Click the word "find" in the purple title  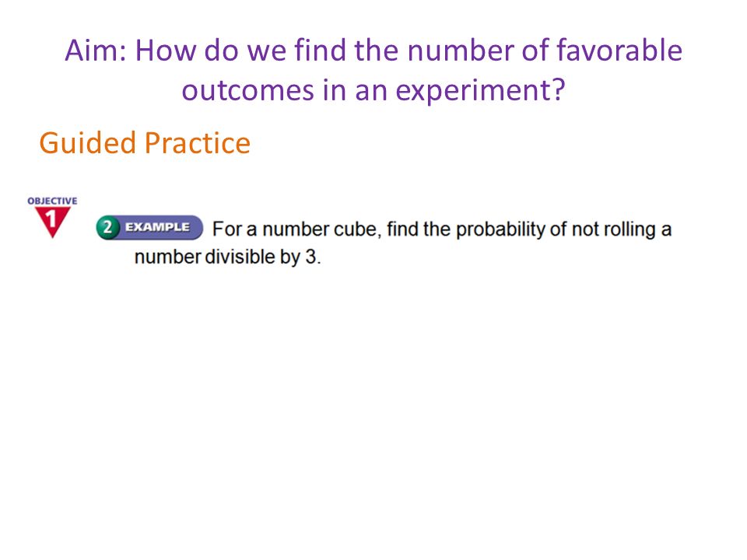[320, 50]
